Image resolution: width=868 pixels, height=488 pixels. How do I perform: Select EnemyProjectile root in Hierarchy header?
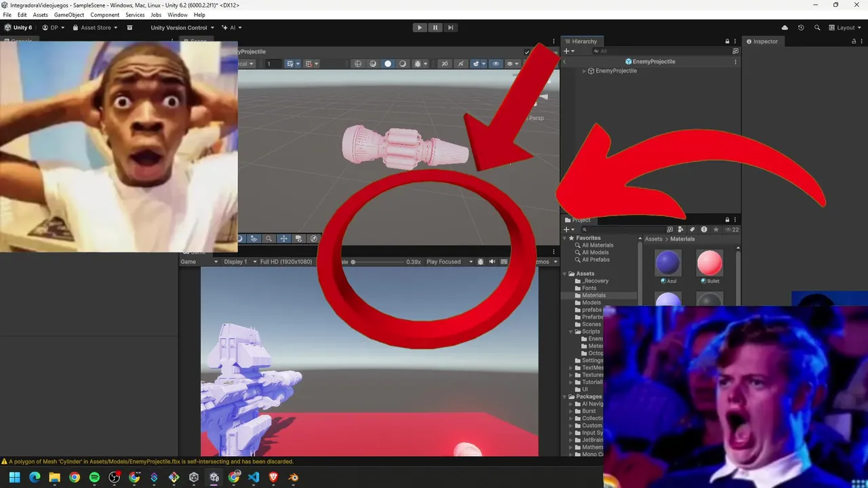(650, 62)
